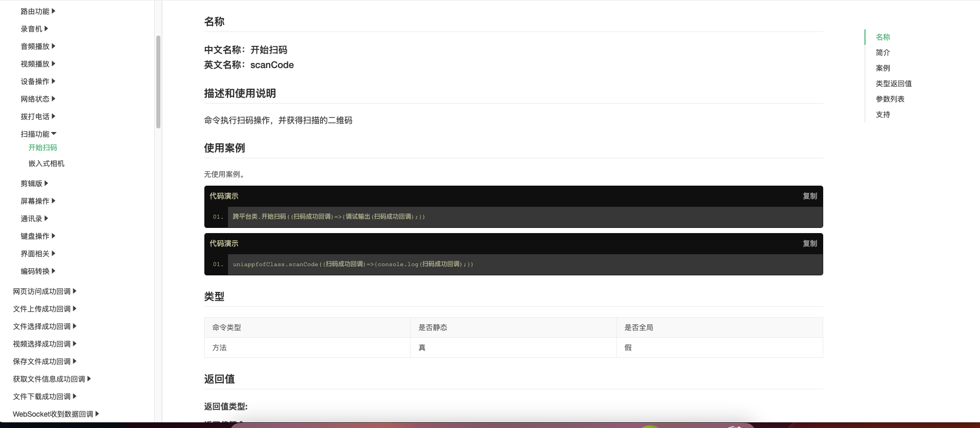
Task: Expand the 网络状态 sidebar section
Action: point(38,99)
